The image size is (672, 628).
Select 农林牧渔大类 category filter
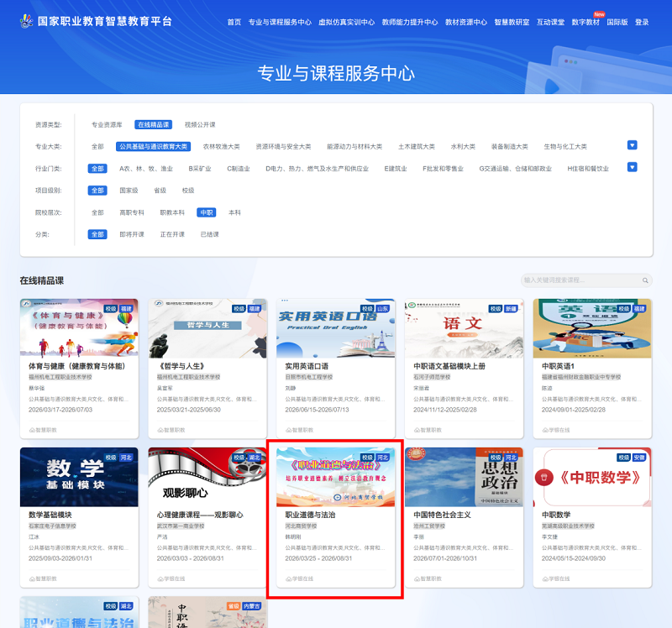[221, 146]
